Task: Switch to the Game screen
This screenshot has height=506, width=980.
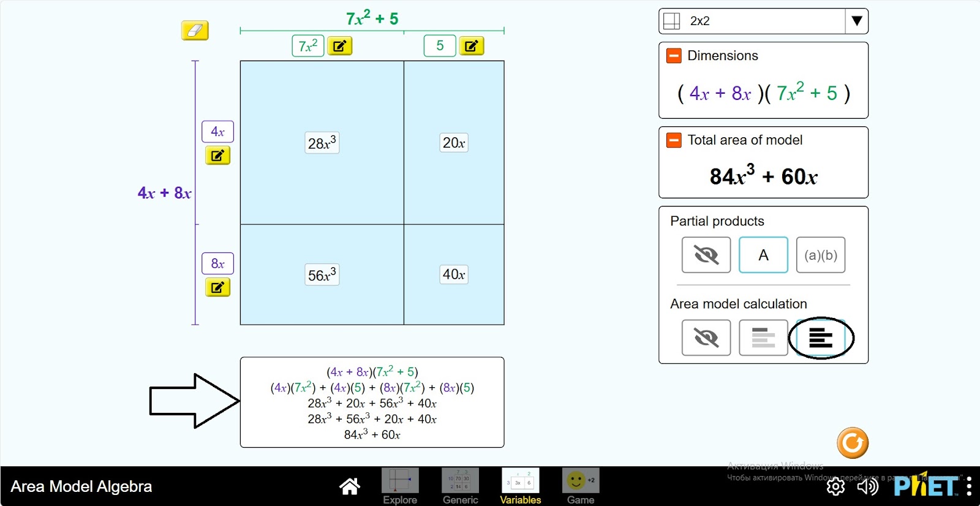Action: 580,486
